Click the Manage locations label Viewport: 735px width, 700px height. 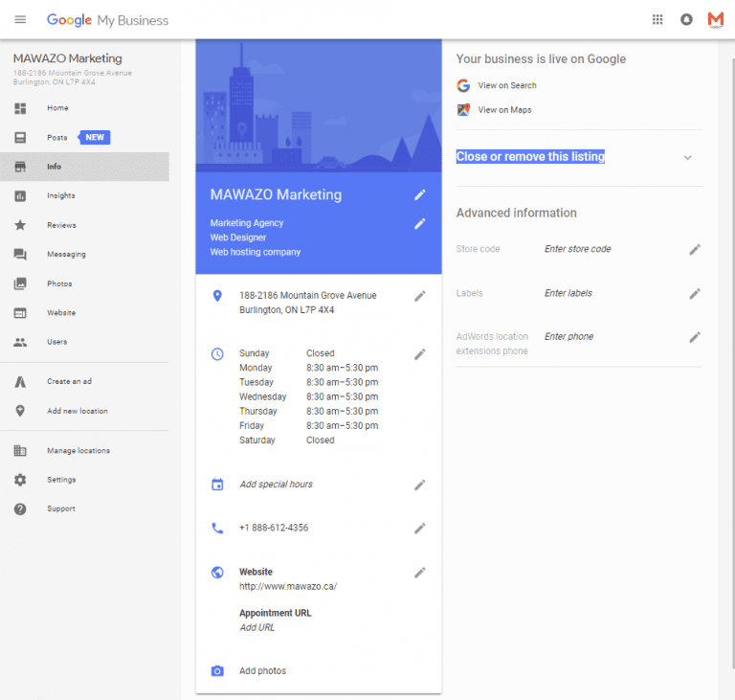78,451
